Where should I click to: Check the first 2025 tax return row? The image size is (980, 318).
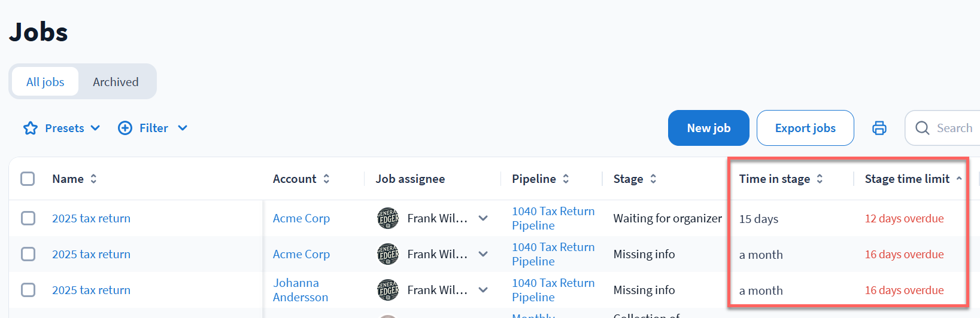[x=28, y=218]
